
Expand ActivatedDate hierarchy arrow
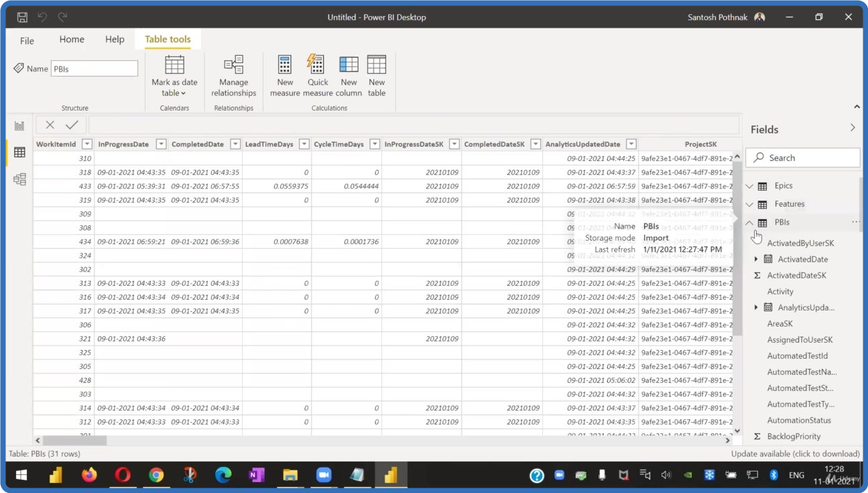click(x=756, y=259)
